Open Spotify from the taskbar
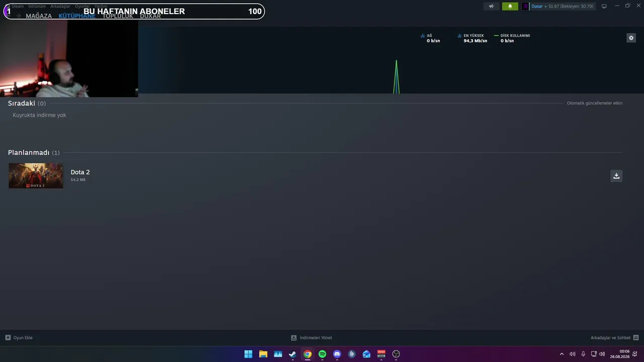The width and height of the screenshot is (644, 362). [x=322, y=354]
